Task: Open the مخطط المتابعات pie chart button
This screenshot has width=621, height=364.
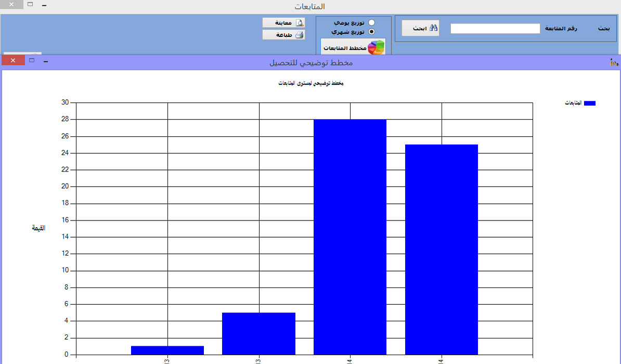Action: 353,47
